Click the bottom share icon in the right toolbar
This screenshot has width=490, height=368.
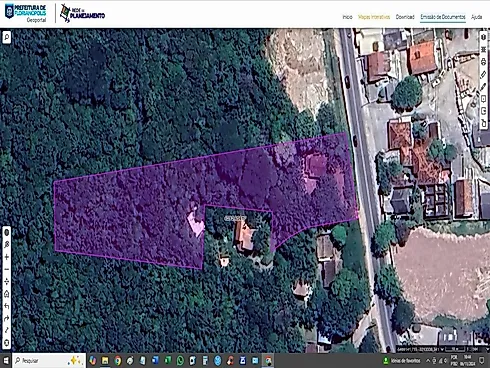click(484, 124)
